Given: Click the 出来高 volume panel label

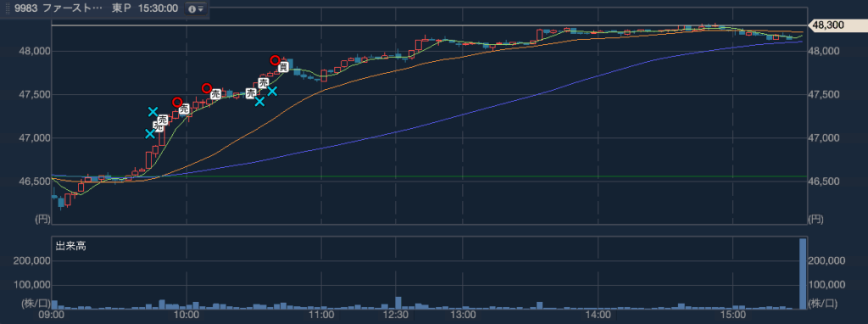Looking at the screenshot, I should point(70,247).
